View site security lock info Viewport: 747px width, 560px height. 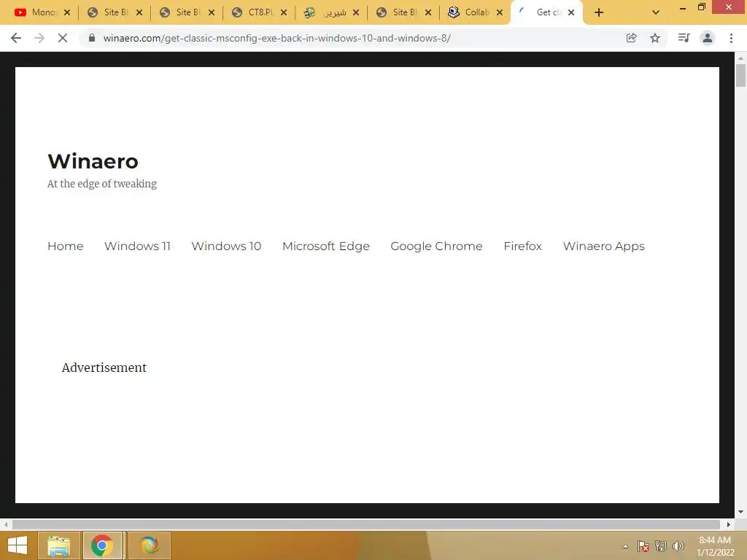coord(92,38)
